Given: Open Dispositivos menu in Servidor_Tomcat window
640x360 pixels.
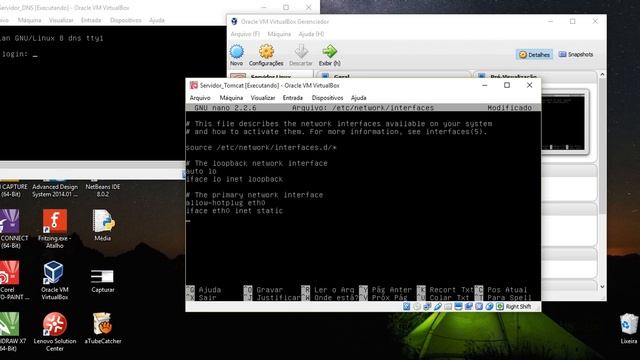Looking at the screenshot, I should click(327, 98).
